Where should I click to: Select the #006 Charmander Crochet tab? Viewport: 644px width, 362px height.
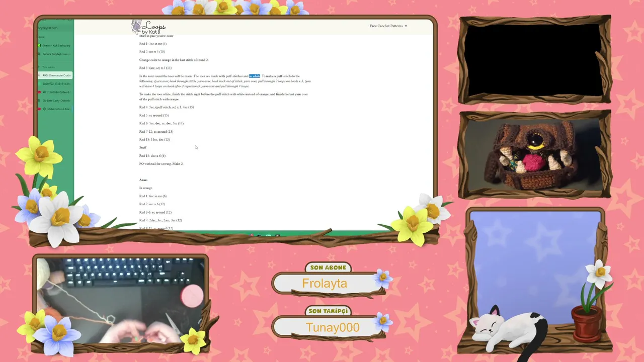(54, 75)
